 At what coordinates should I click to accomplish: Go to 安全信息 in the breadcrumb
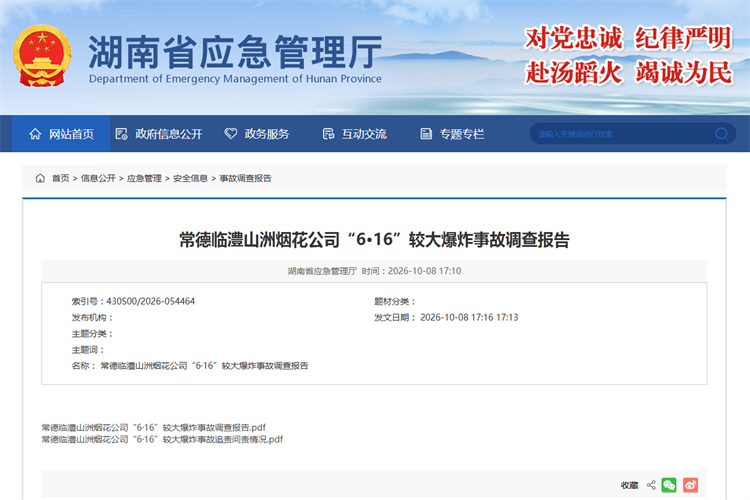190,178
